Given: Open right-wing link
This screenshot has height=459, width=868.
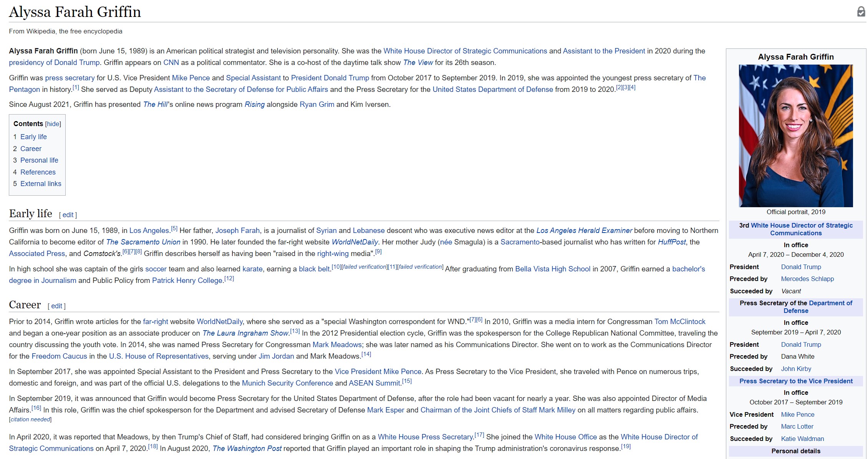Looking at the screenshot, I should [x=333, y=254].
